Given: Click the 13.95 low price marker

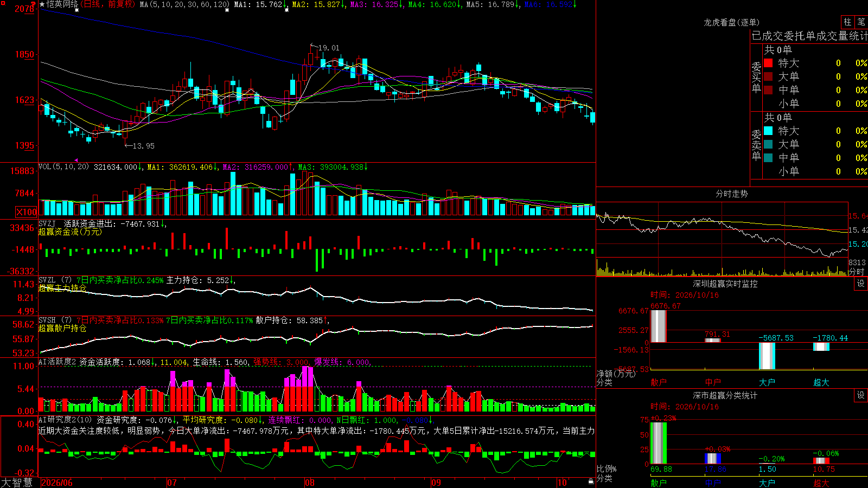Looking at the screenshot, I should 143,146.
